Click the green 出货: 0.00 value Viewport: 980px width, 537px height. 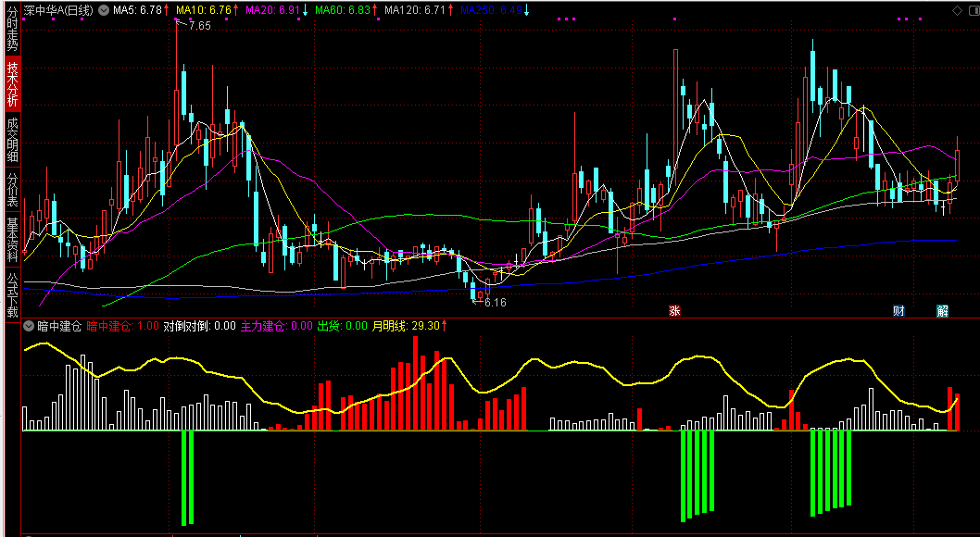point(343,326)
